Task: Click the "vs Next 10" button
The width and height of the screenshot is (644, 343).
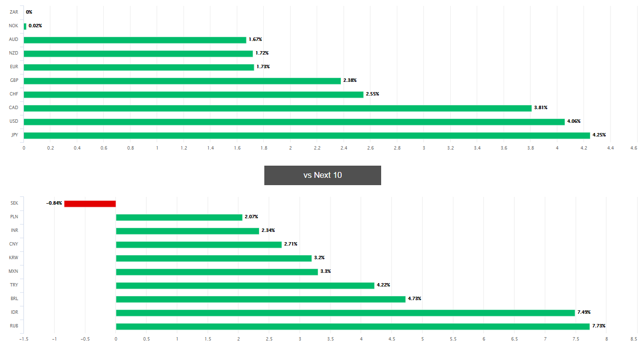Action: point(322,175)
